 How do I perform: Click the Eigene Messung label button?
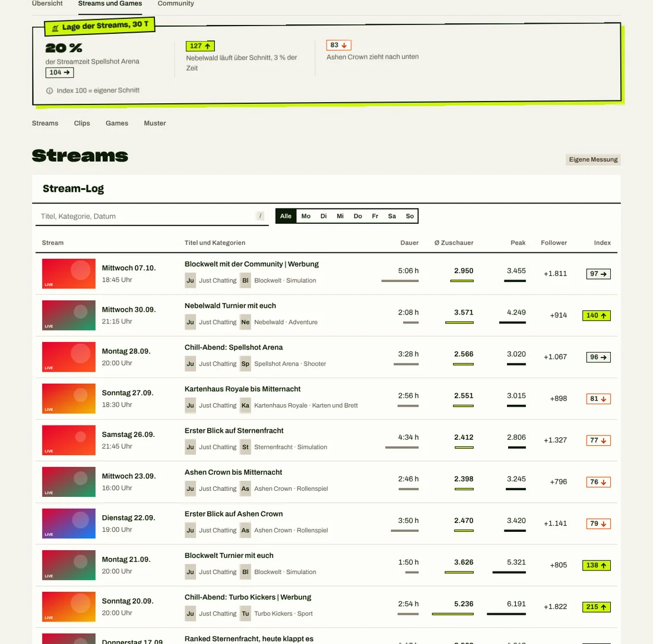tap(593, 160)
